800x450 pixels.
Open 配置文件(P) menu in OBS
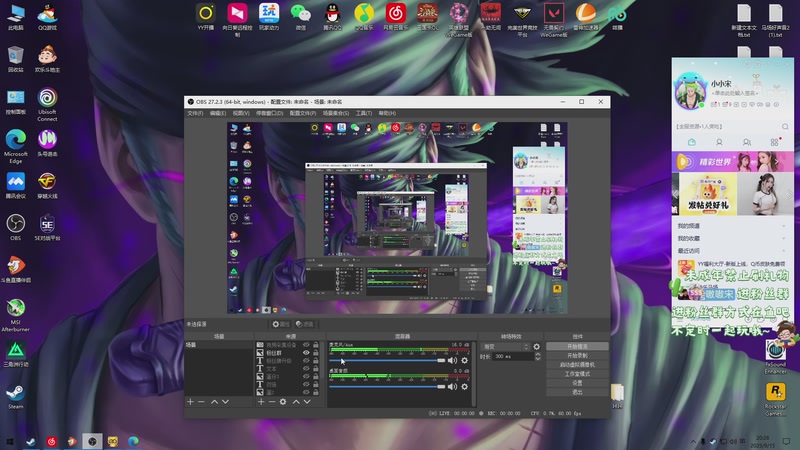pyautogui.click(x=303, y=113)
